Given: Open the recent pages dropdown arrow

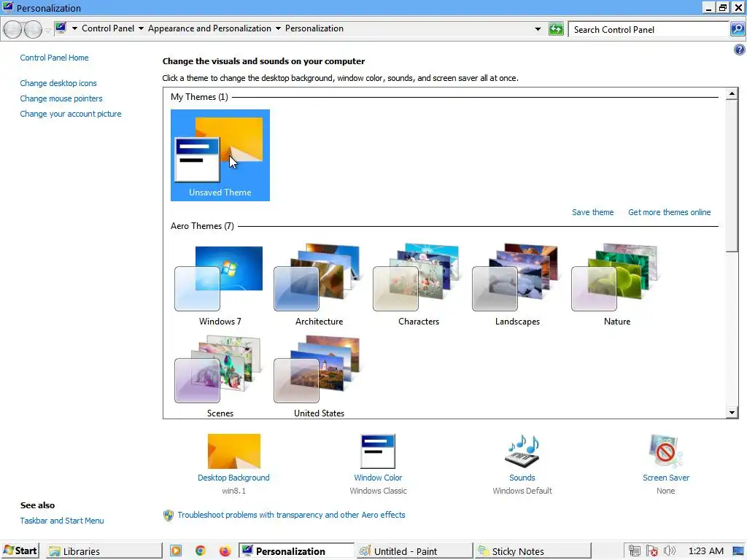Looking at the screenshot, I should (x=47, y=30).
